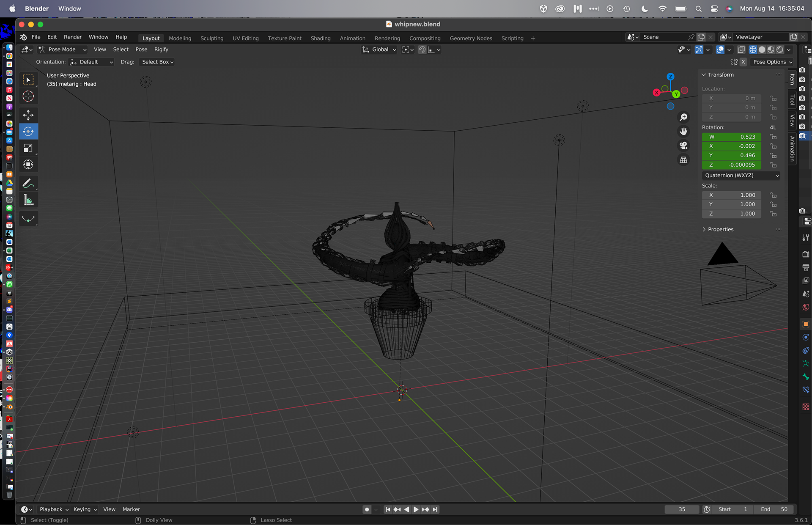This screenshot has height=525, width=812.
Task: Open the Animation sidebar tab
Action: (x=792, y=148)
